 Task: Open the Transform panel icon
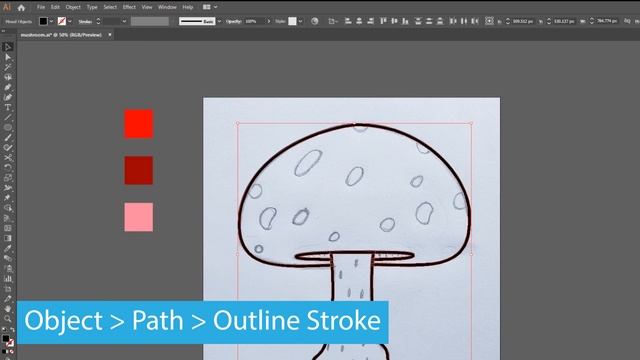489,21
